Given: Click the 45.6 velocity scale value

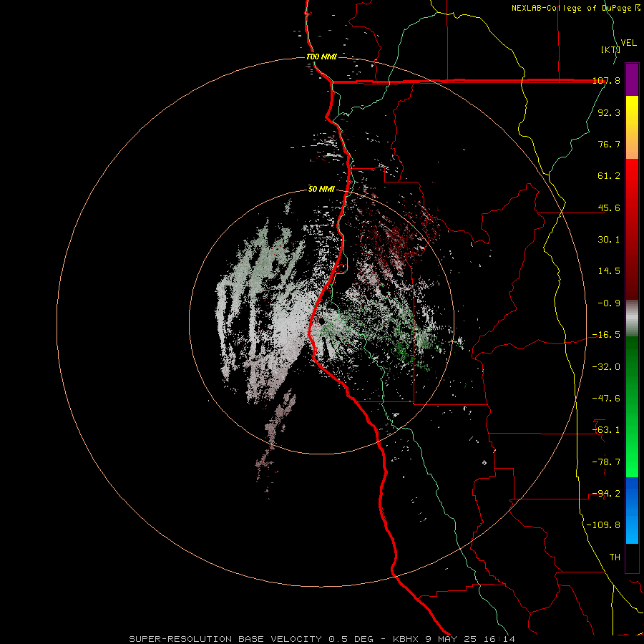Looking at the screenshot, I should pos(609,208).
